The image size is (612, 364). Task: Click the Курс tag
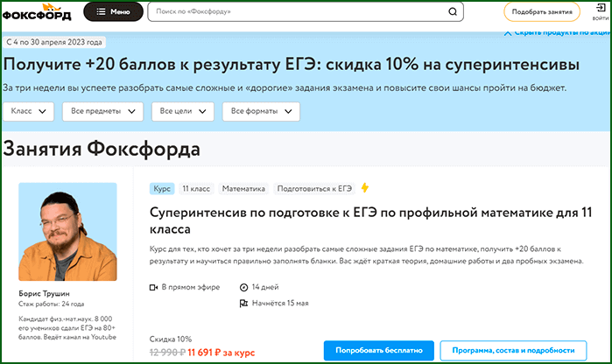162,188
